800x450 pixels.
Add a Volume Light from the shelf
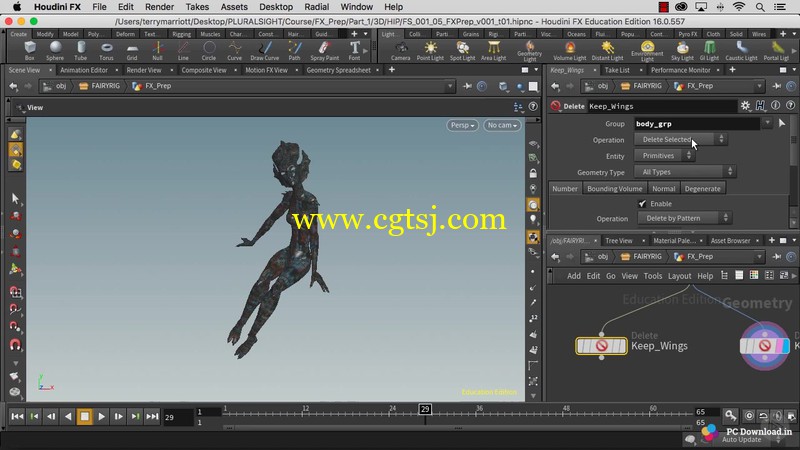point(570,51)
